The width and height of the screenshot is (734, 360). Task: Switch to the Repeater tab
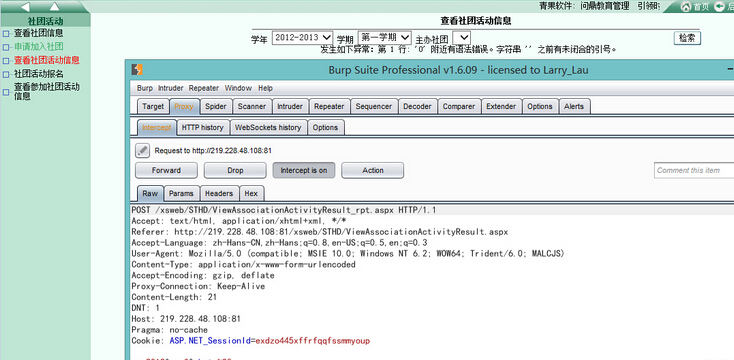pos(329,106)
